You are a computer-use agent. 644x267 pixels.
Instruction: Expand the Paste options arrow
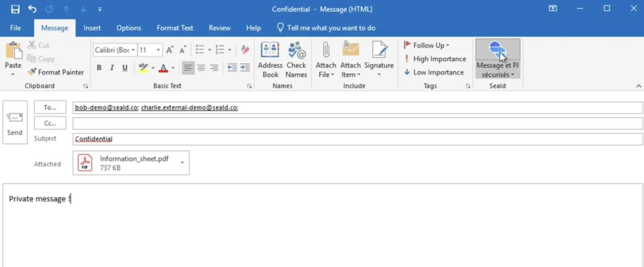click(x=13, y=74)
